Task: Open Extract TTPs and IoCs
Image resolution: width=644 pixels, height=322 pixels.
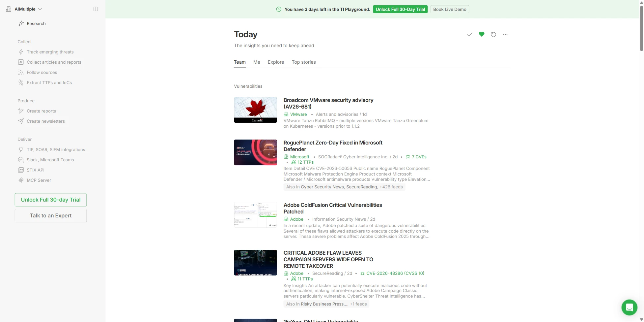Action: pos(49,82)
